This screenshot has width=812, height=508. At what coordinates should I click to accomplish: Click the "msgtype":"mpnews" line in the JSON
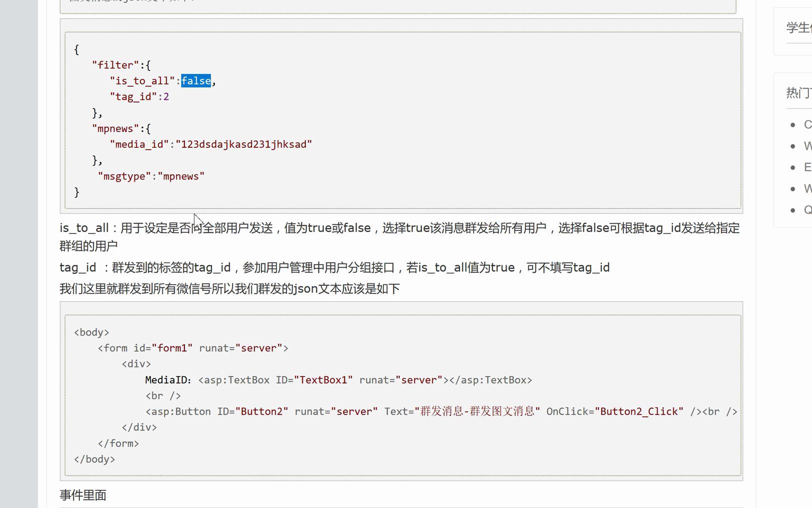(151, 176)
